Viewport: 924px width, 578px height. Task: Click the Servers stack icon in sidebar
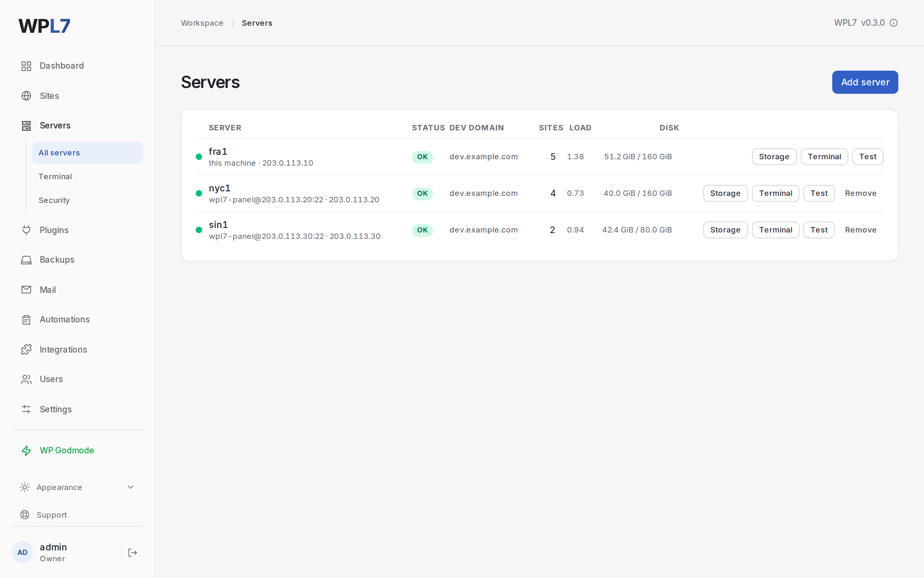coord(26,125)
